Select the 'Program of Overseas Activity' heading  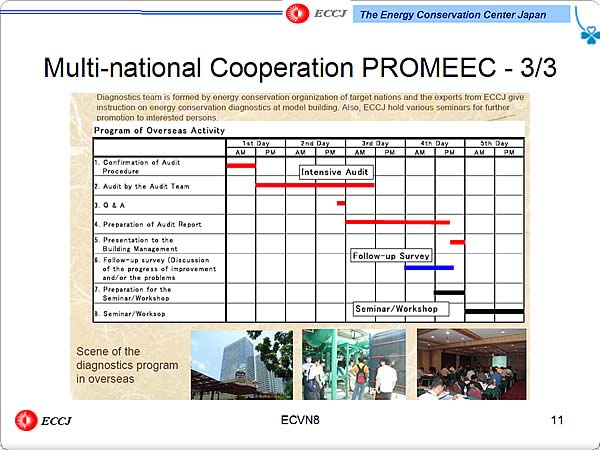tap(160, 130)
